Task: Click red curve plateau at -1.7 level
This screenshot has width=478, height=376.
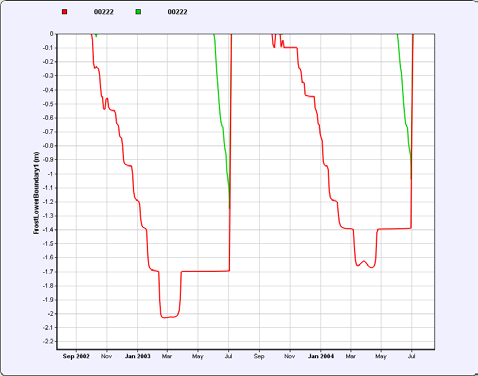Action: (x=205, y=271)
